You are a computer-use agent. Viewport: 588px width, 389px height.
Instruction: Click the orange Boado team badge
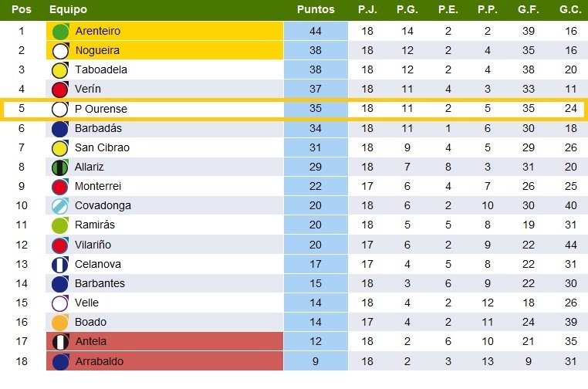click(60, 322)
